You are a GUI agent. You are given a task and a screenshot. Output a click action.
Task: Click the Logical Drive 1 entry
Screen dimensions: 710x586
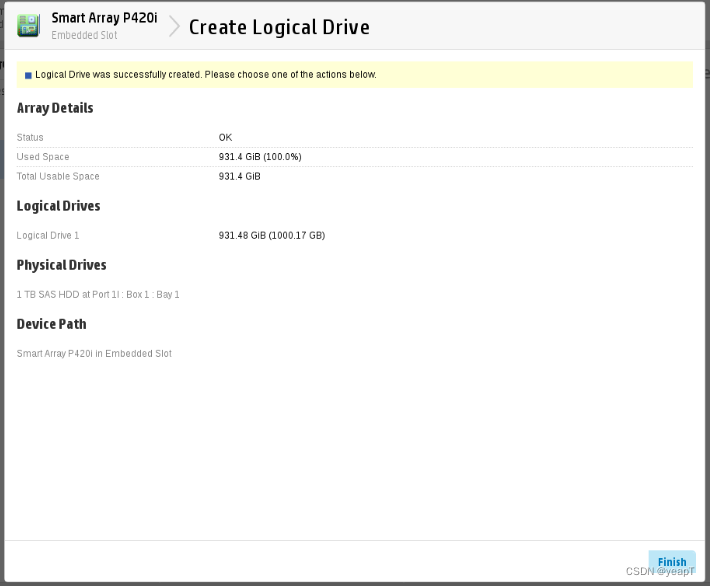point(48,235)
